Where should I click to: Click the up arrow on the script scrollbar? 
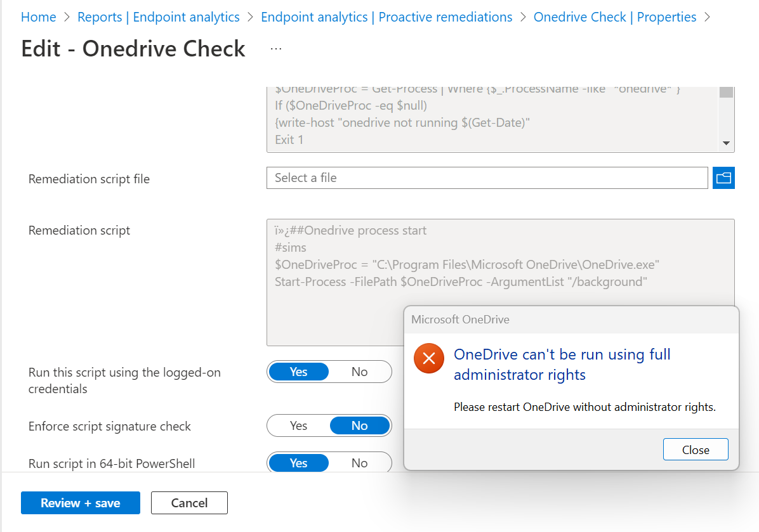[x=726, y=88]
